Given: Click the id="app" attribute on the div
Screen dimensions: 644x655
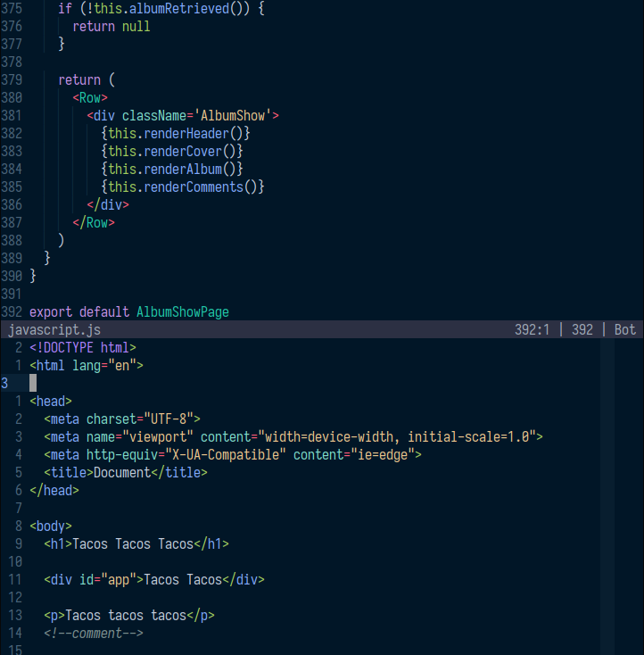Looking at the screenshot, I should point(108,580).
